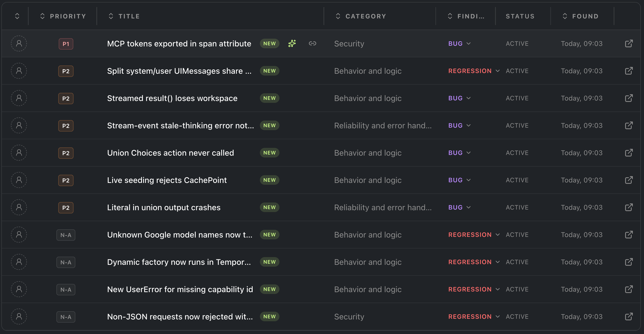
Task: Click the Status column header
Action: pos(520,16)
